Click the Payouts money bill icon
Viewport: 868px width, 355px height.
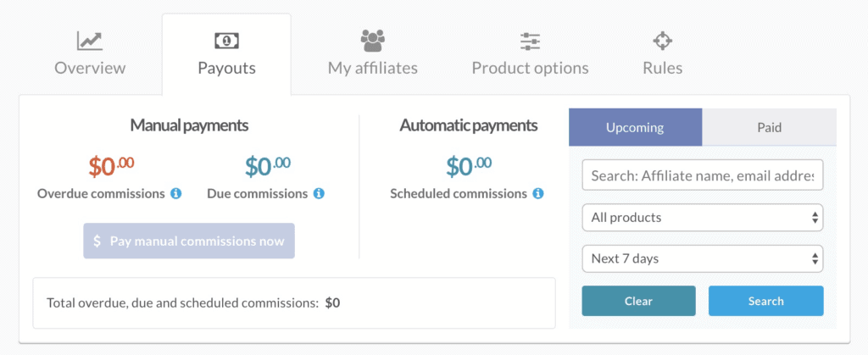point(226,41)
